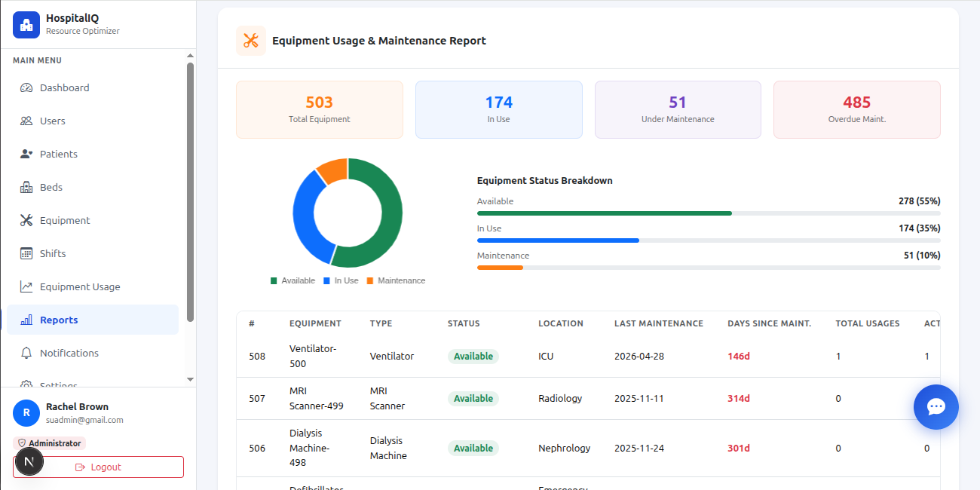Click the Shifts calendar icon
The image size is (980, 490).
coord(26,253)
